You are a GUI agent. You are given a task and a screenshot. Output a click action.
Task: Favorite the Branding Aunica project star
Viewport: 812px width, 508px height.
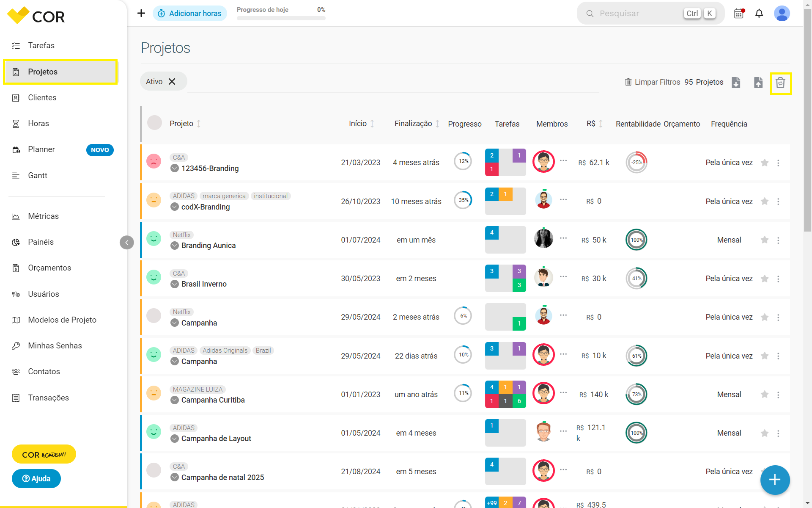tap(765, 240)
